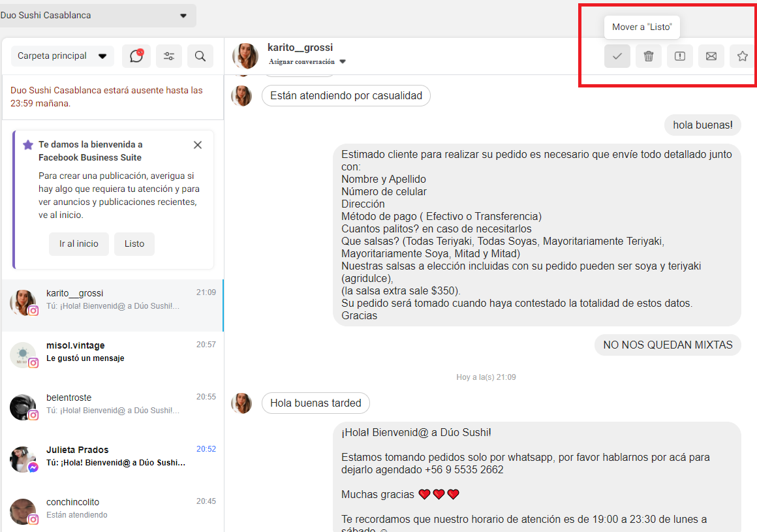Click the 'Estimado cliente' order instructions message
The width and height of the screenshot is (757, 532).
(537, 235)
